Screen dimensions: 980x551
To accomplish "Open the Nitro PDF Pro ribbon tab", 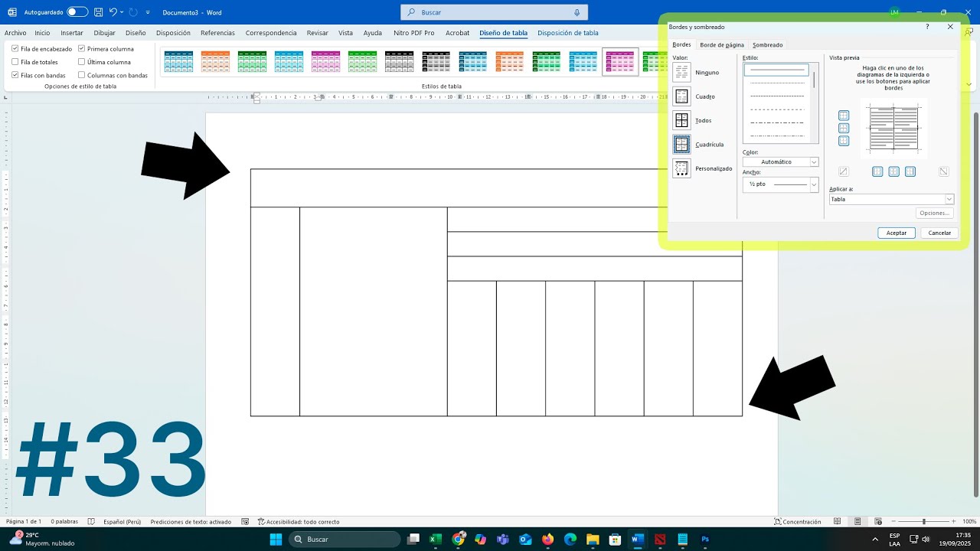I will (413, 33).
